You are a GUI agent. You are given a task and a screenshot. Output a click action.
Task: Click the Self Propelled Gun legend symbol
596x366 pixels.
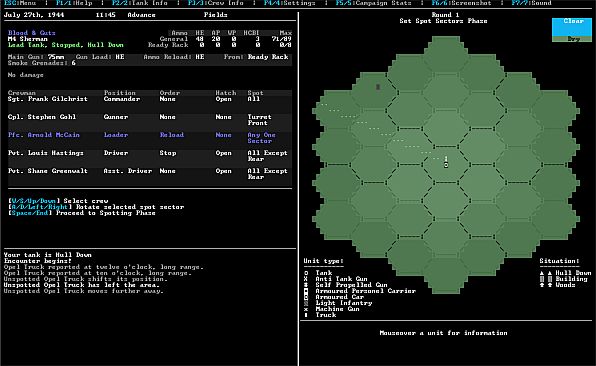[306, 285]
